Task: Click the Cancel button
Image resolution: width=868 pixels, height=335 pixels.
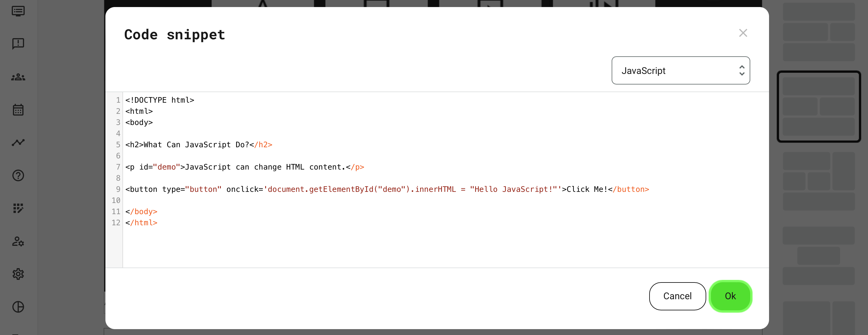Action: pyautogui.click(x=677, y=296)
